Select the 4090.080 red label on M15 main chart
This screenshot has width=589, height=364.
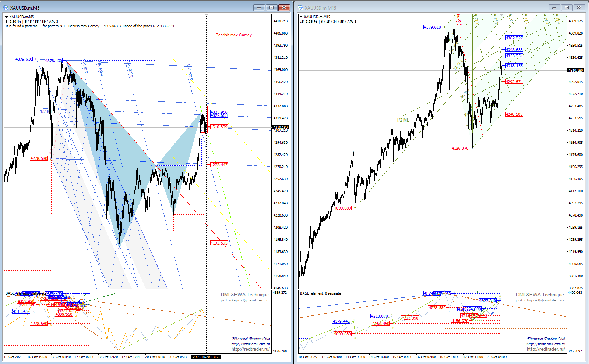click(x=342, y=208)
